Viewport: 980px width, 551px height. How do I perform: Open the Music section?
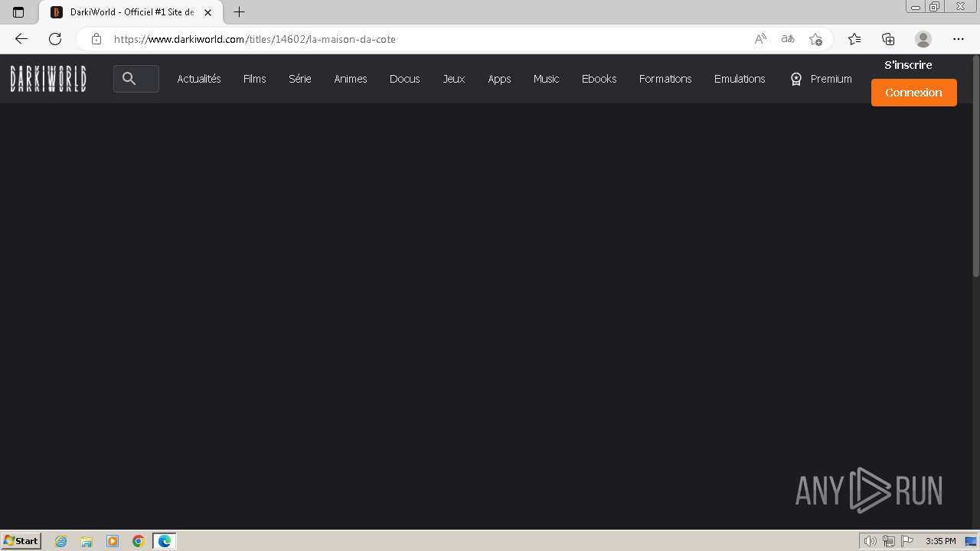547,79
